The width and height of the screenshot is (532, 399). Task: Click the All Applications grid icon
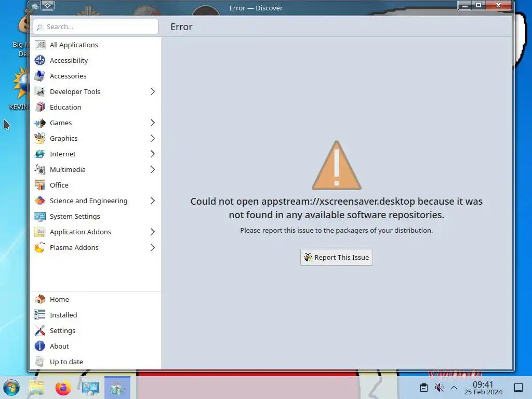coord(39,45)
